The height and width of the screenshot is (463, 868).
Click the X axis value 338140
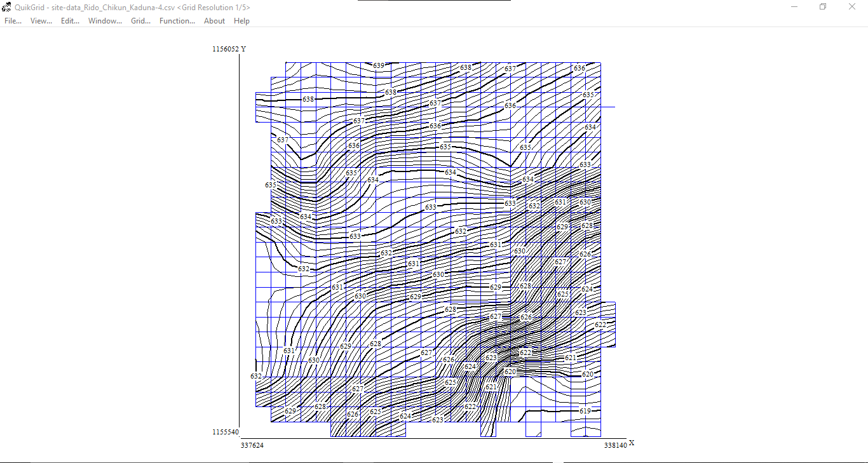[x=615, y=446]
